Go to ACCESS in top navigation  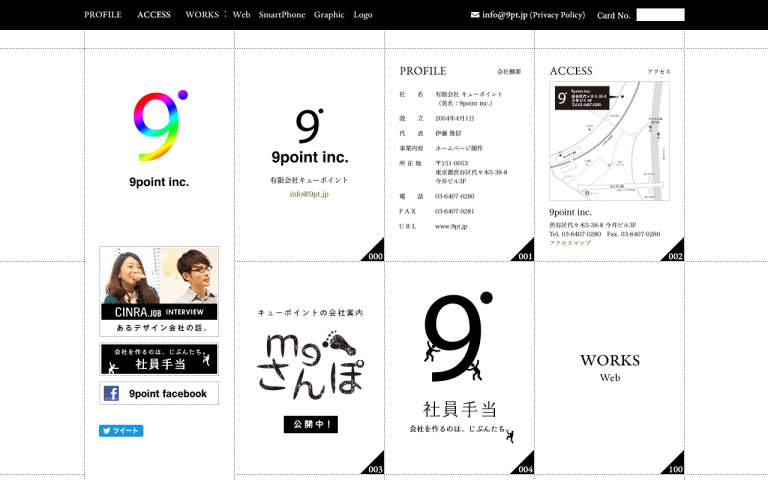tap(154, 15)
